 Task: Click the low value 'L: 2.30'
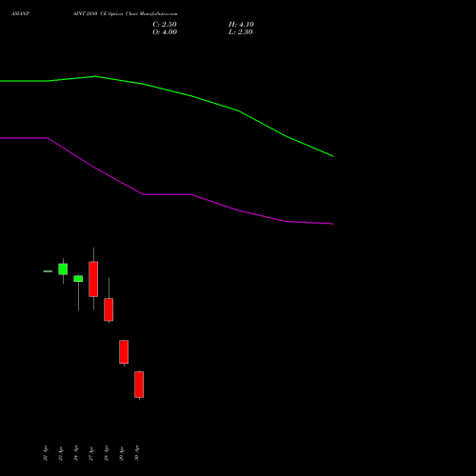point(241,32)
